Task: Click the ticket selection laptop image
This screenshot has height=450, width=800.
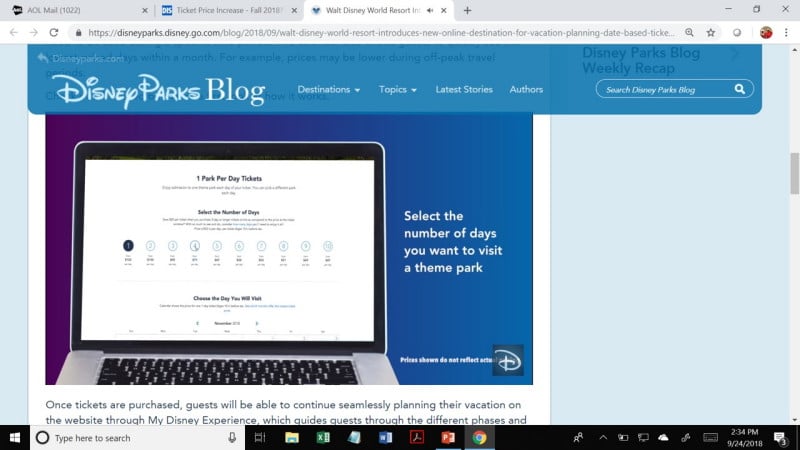Action: point(289,249)
